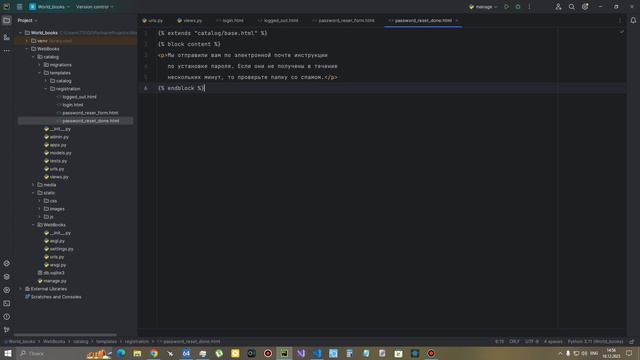The image size is (640, 360).
Task: Click the project tree horizontal scrollbar
Action: 65,335
